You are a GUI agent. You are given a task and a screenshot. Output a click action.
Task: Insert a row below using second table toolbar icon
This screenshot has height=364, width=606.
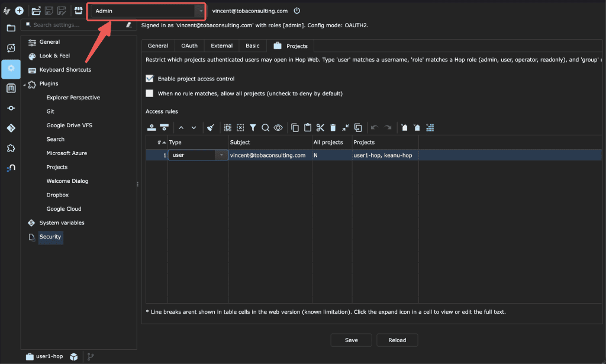point(165,127)
